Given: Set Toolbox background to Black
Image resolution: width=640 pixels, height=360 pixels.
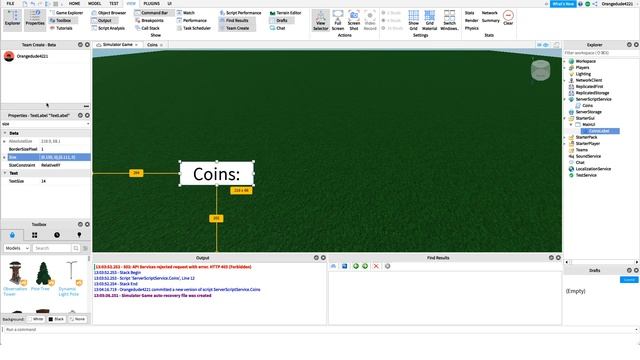Looking at the screenshot, I should [x=56, y=319].
